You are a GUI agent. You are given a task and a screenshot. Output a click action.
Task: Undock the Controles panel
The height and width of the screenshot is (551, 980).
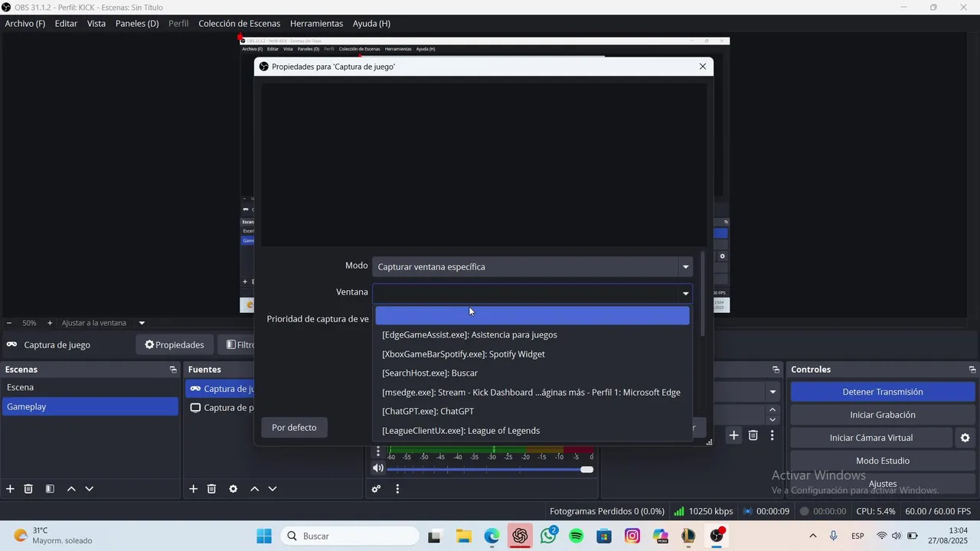click(x=972, y=370)
